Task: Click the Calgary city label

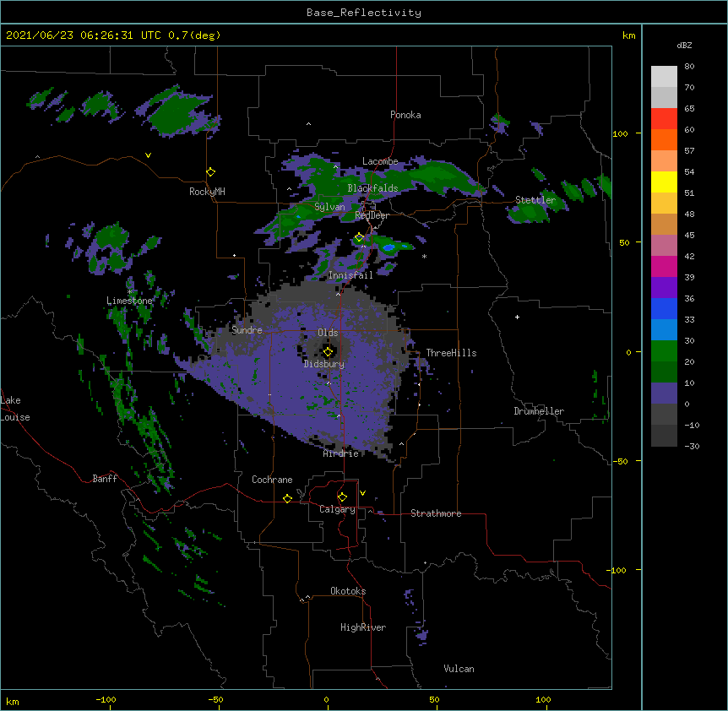Action: click(x=337, y=509)
